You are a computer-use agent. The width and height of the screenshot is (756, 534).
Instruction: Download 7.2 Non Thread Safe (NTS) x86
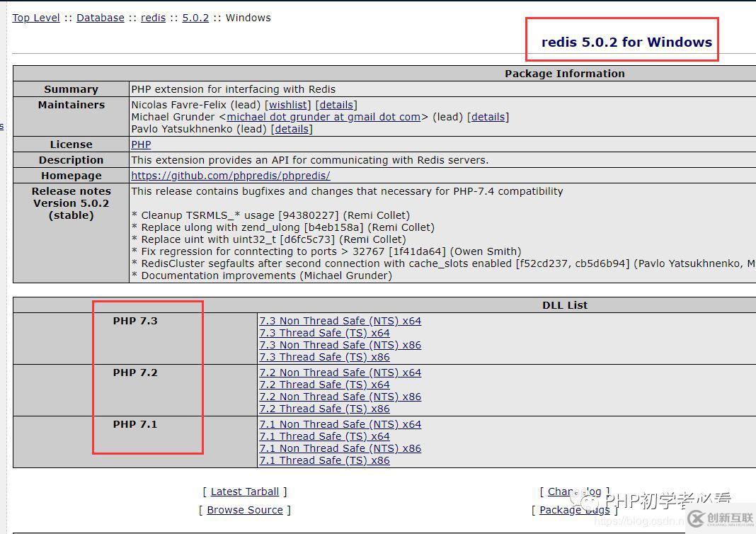(x=340, y=397)
